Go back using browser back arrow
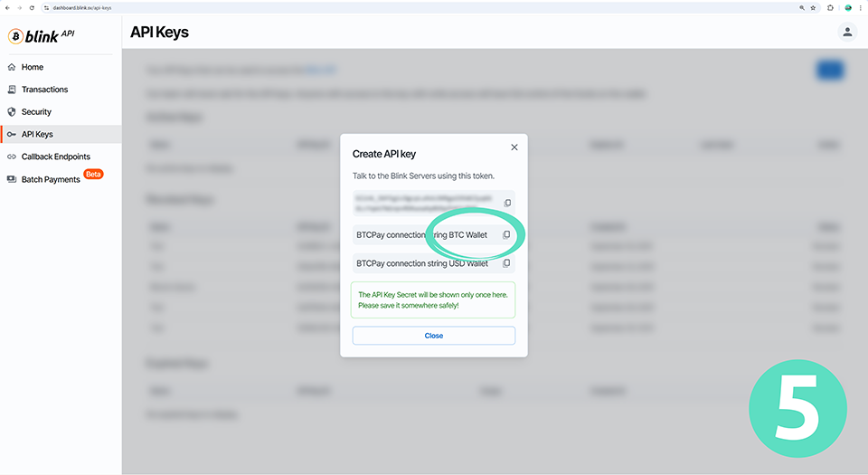The width and height of the screenshot is (868, 475). [7, 7]
